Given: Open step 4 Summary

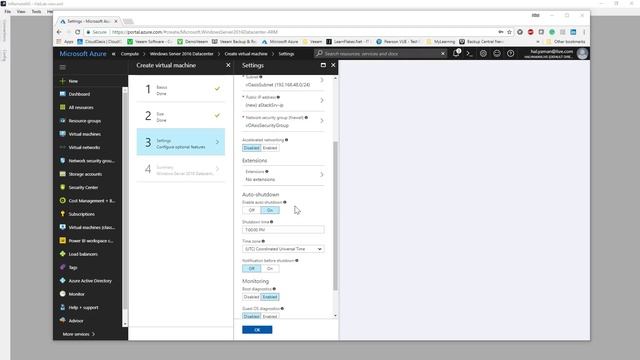Looking at the screenshot, I should pos(181,169).
